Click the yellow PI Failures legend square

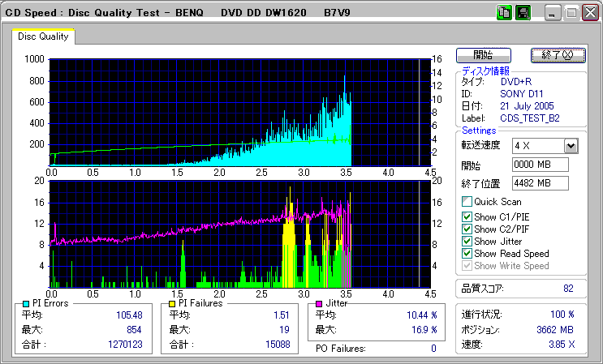click(172, 303)
